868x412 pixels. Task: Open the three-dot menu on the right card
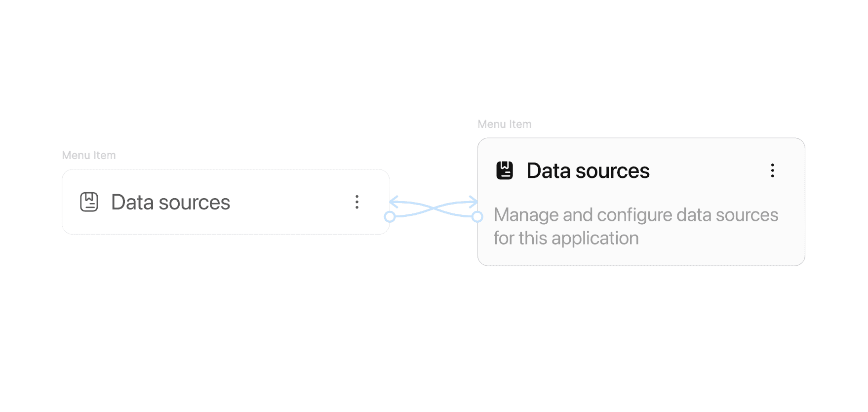pos(773,170)
